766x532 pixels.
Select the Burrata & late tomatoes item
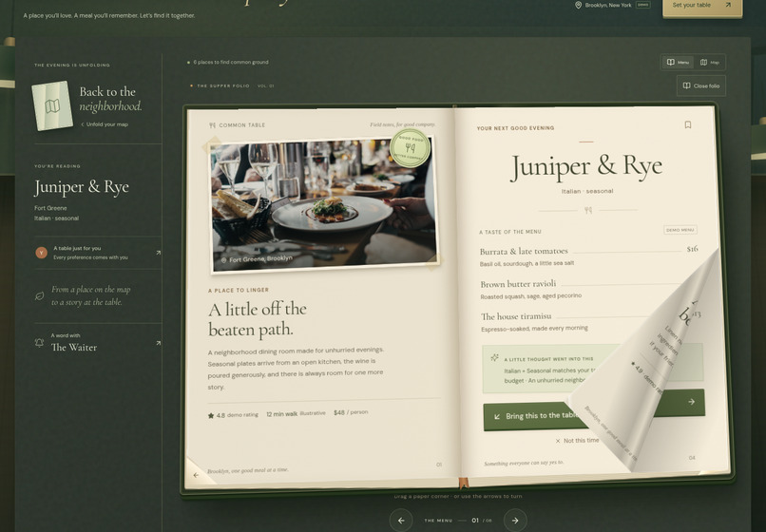tap(588, 256)
